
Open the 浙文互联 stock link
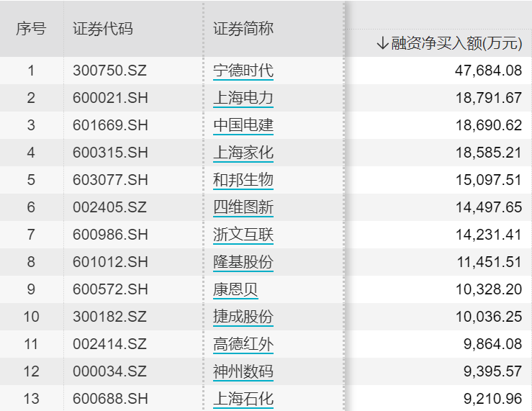coord(243,235)
